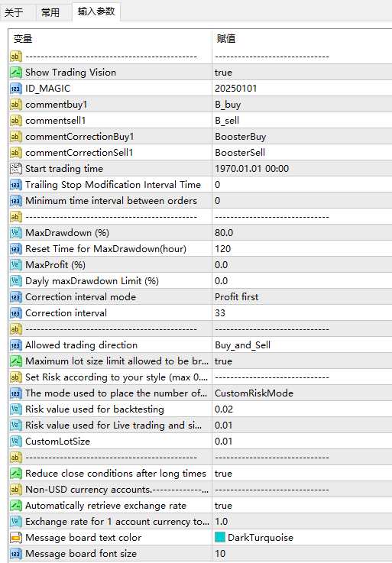Click the bool icon beside Maximum lot size limit
Viewport: 392px width, 563px height.
16,361
